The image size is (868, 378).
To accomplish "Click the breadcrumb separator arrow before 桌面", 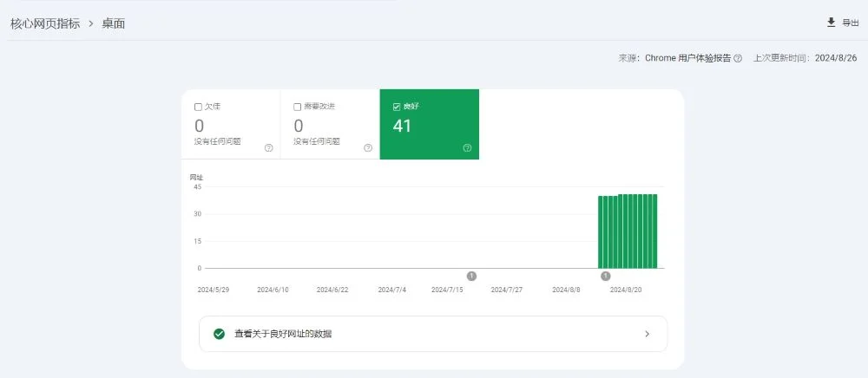I will [90, 23].
